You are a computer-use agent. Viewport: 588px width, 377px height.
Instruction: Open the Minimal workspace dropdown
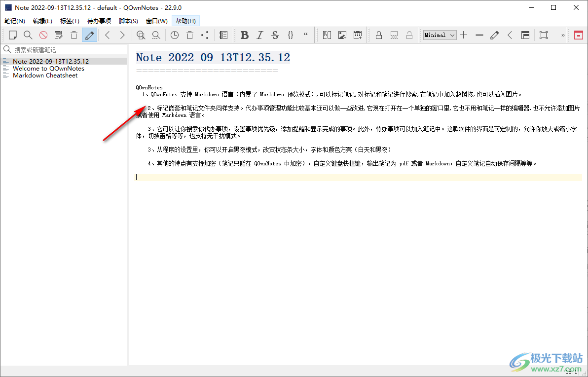(439, 35)
